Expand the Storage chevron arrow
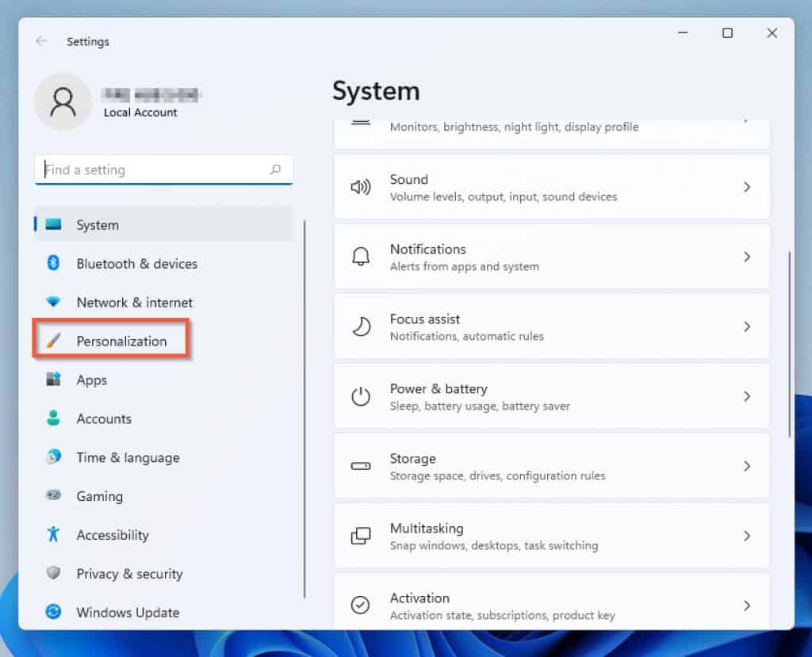The height and width of the screenshot is (657, 812). pyautogui.click(x=747, y=466)
